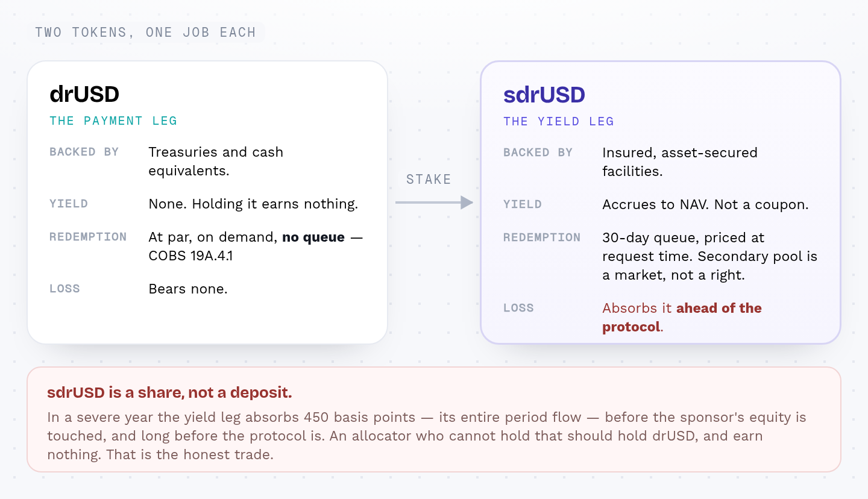Click 'THE YIELD LEG' subtitle

(559, 121)
